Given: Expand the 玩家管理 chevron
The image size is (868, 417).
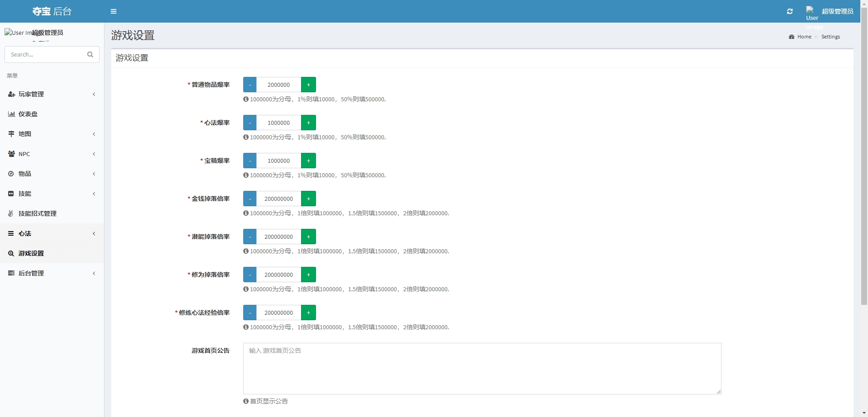Looking at the screenshot, I should coord(94,94).
